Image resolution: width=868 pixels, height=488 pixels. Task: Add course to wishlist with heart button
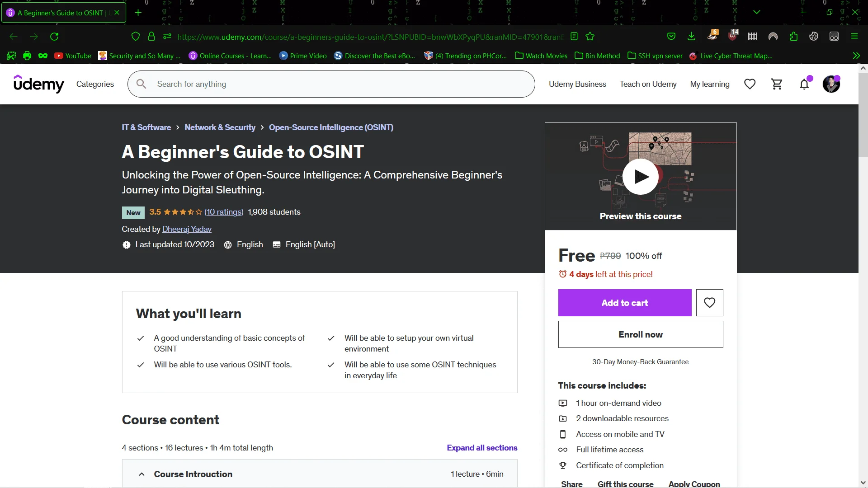coord(709,303)
